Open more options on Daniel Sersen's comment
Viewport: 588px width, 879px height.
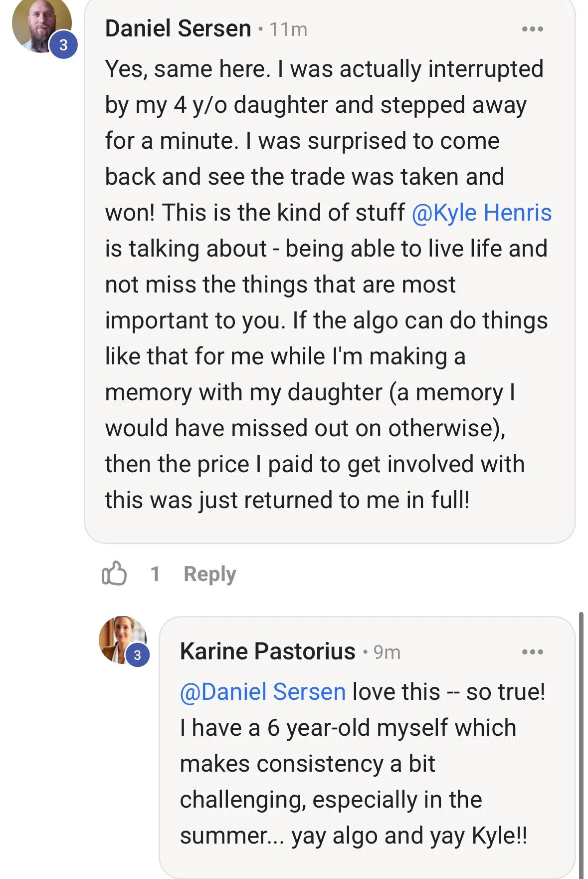(x=532, y=29)
